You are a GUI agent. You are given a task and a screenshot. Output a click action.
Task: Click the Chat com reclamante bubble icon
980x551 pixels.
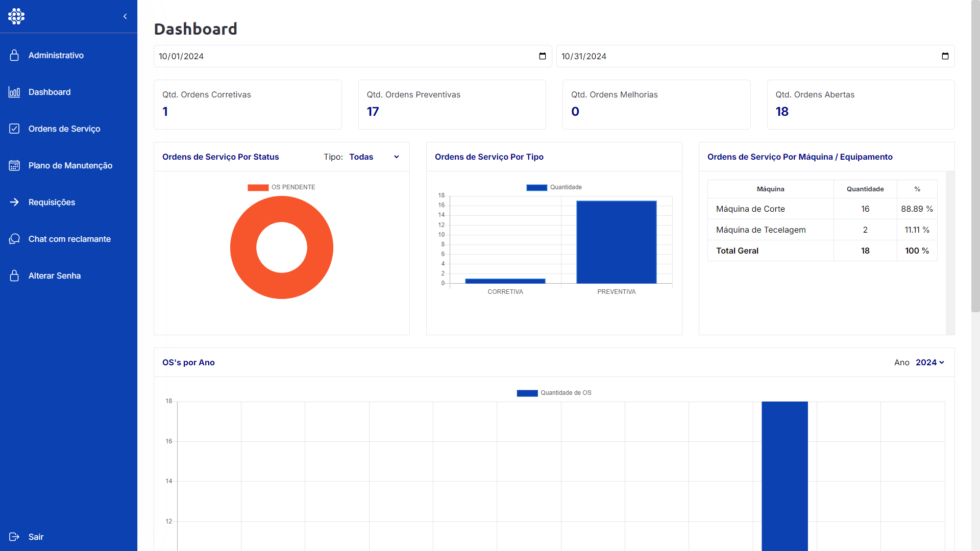14,239
